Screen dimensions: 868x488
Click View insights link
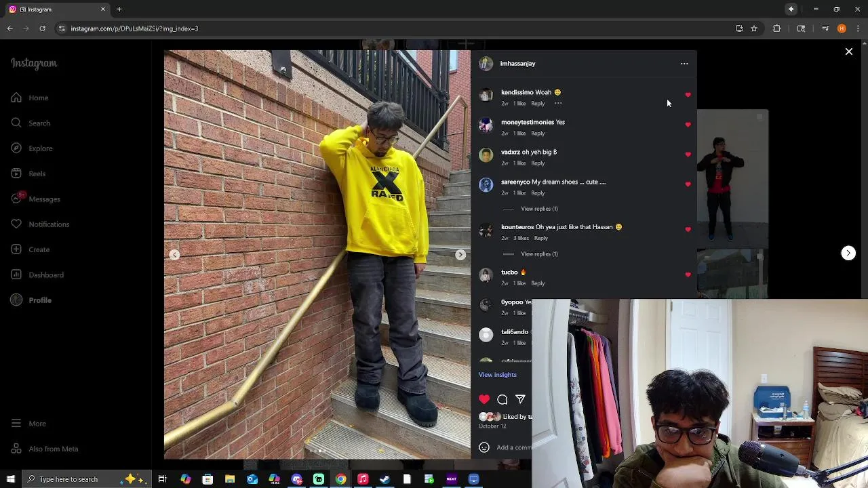tap(497, 375)
